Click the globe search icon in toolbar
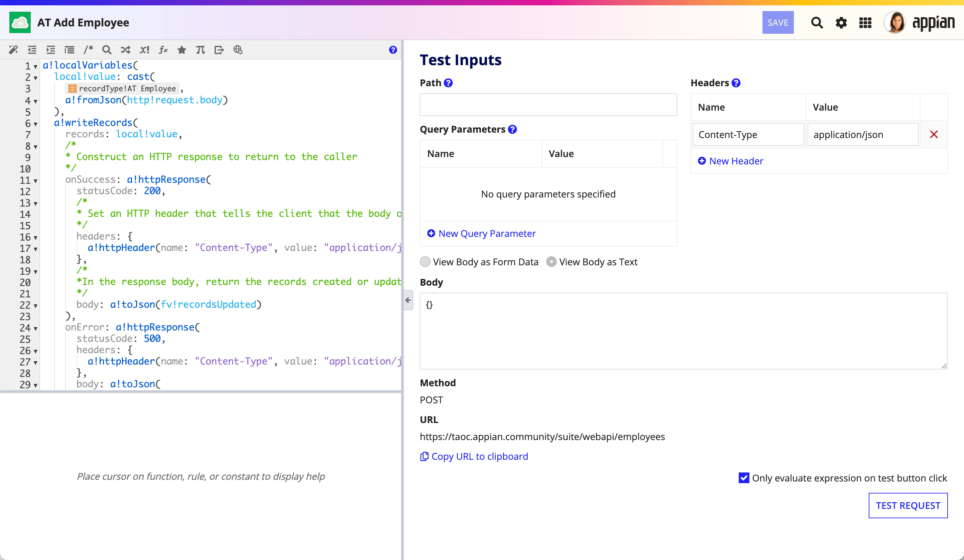The height and width of the screenshot is (560, 964). (238, 50)
